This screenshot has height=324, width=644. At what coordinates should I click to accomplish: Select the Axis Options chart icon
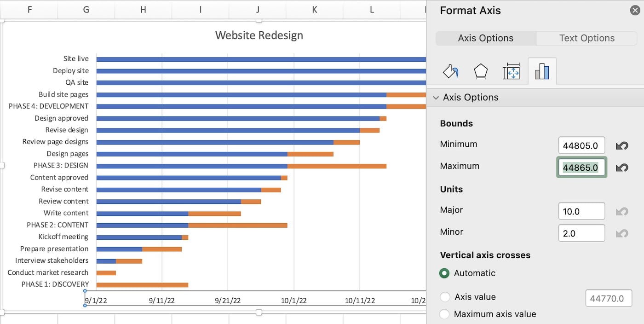(x=542, y=71)
